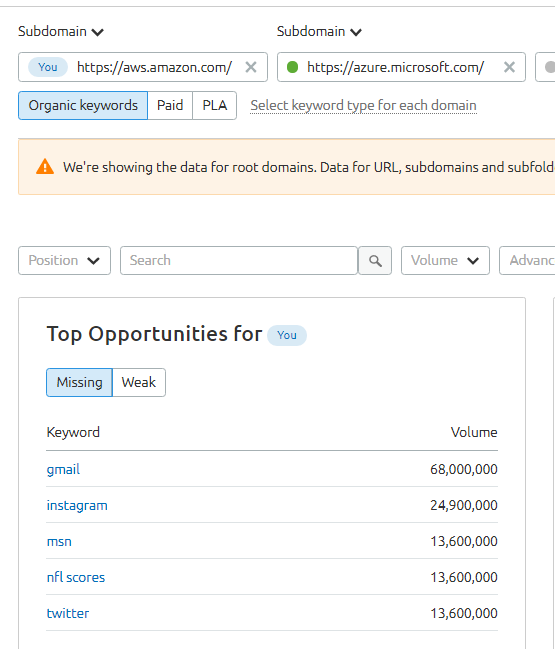Open the gmail keyword link
555x649 pixels.
tap(63, 469)
